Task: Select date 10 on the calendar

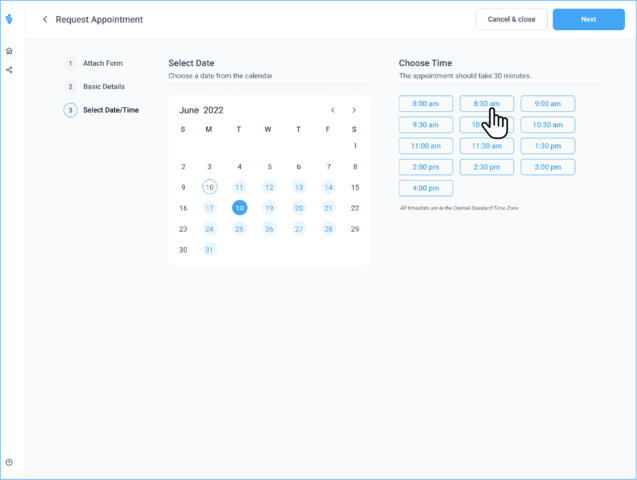Action: 209,187
